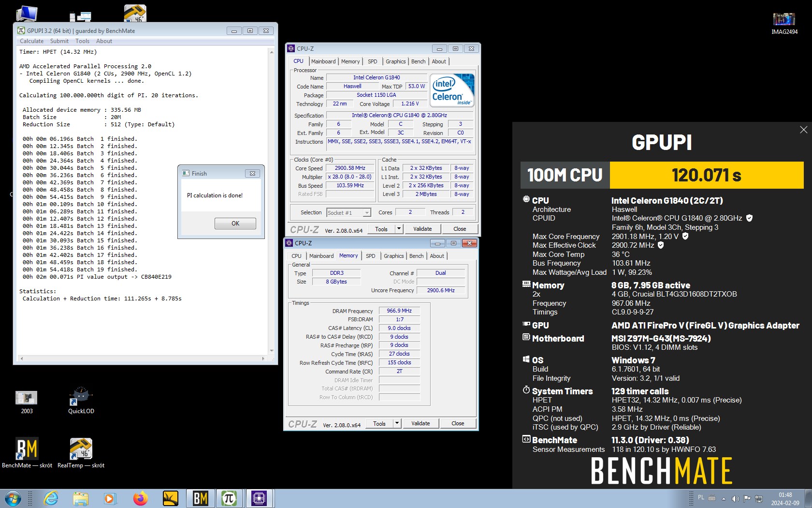Switch to SPD tab in upper CPU-Z

click(x=372, y=61)
